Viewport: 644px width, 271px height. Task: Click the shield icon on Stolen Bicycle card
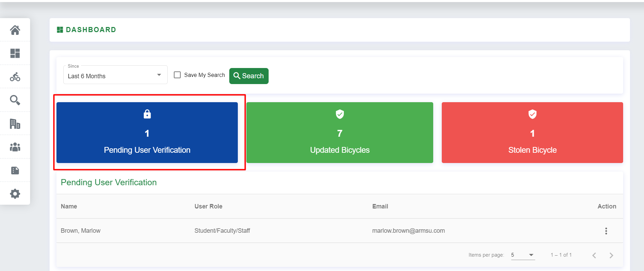(532, 114)
